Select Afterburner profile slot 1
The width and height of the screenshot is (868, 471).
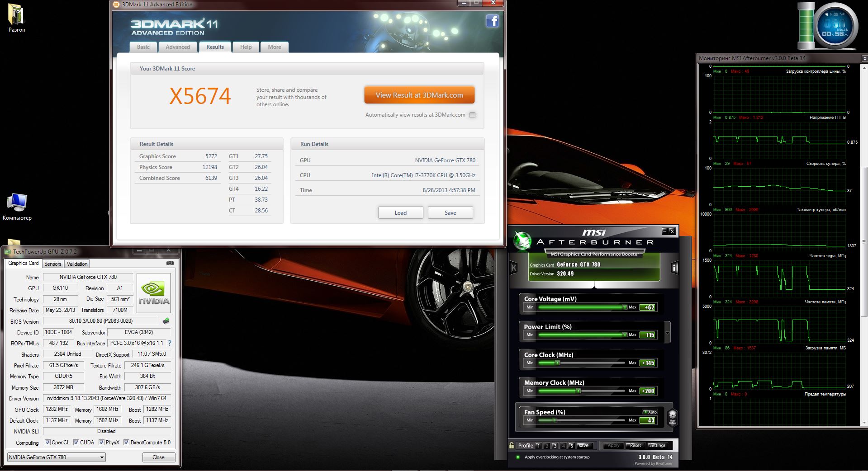538,446
